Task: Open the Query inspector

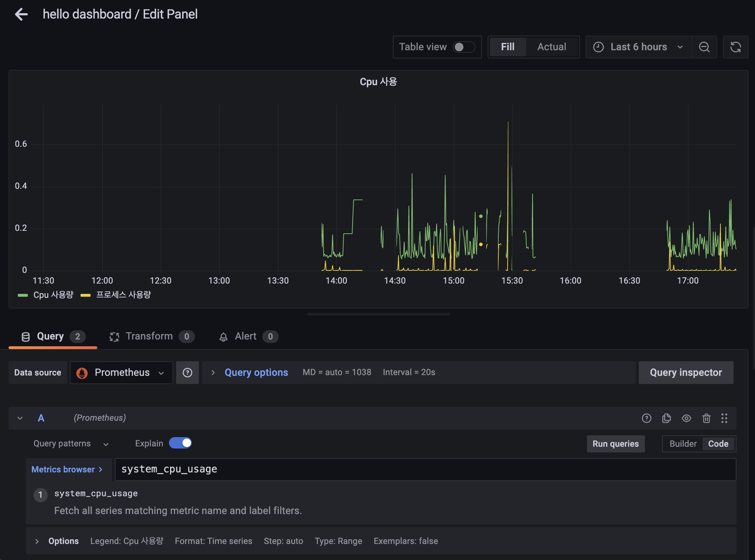Action: tap(685, 373)
